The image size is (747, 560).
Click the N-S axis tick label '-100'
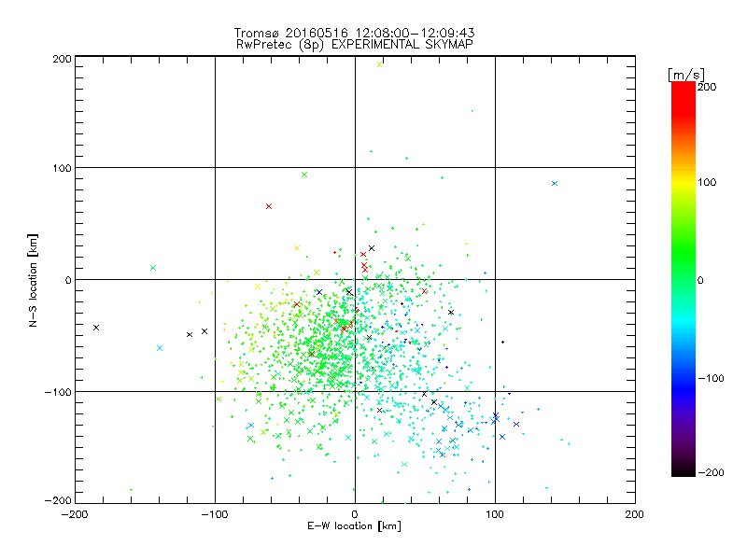point(58,392)
